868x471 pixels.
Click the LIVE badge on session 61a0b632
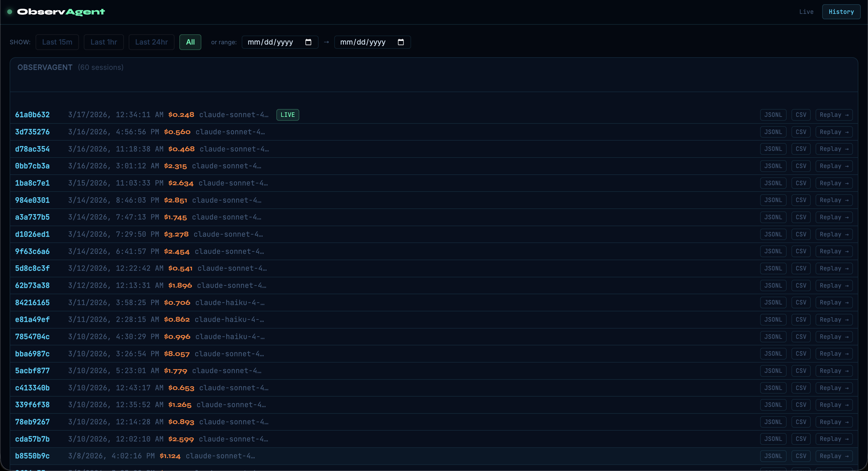(x=288, y=115)
